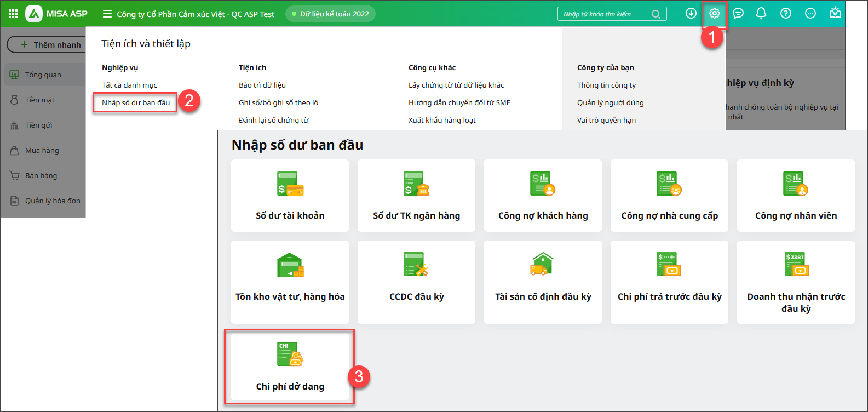
Task: Select Tất cả danh mục menu item
Action: (x=129, y=85)
